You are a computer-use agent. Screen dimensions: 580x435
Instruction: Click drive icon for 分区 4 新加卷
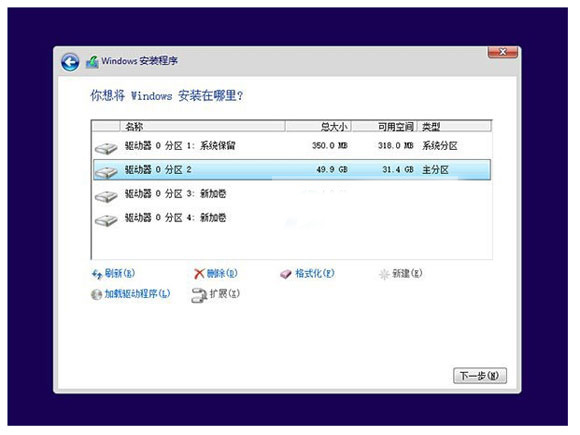point(106,220)
